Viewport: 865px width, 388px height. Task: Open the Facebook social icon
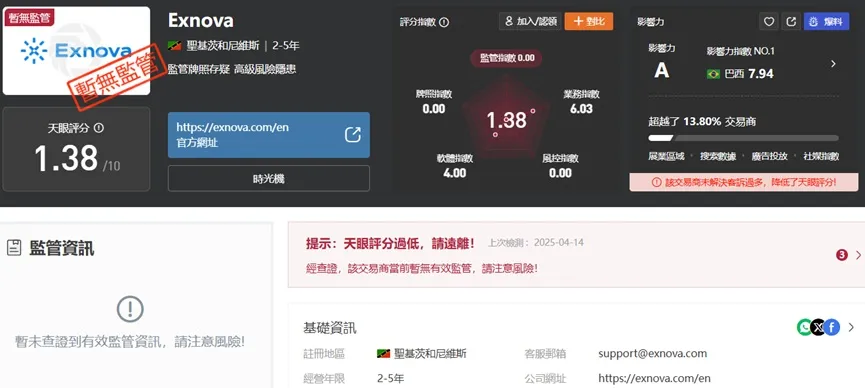click(x=832, y=327)
